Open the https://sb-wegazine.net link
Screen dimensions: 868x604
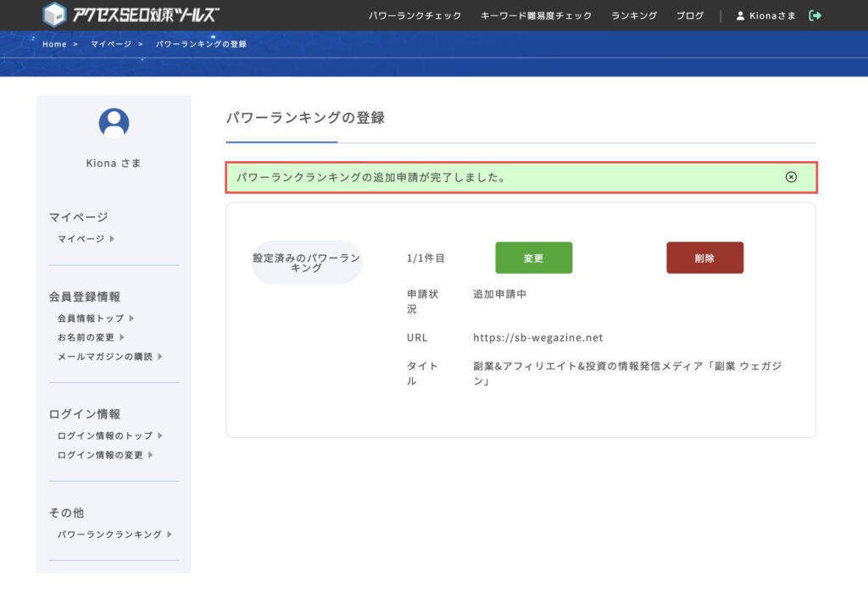[538, 337]
